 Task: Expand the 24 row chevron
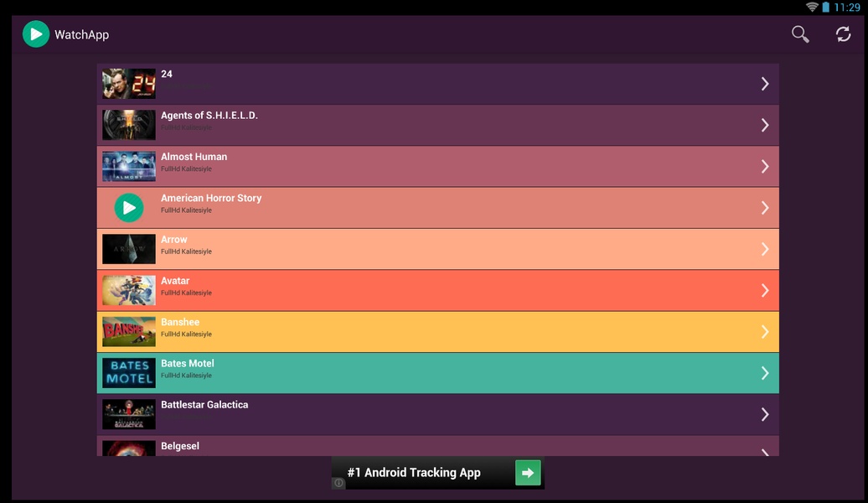pos(764,84)
